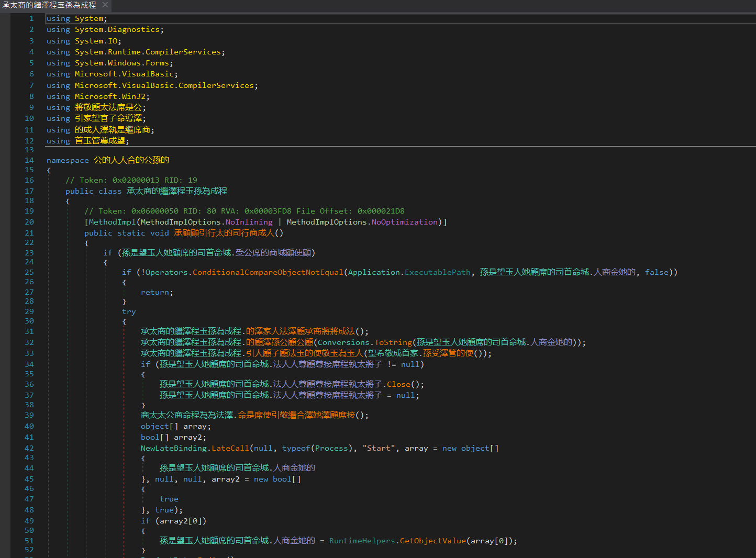Click the Close method call on line 36

399,384
